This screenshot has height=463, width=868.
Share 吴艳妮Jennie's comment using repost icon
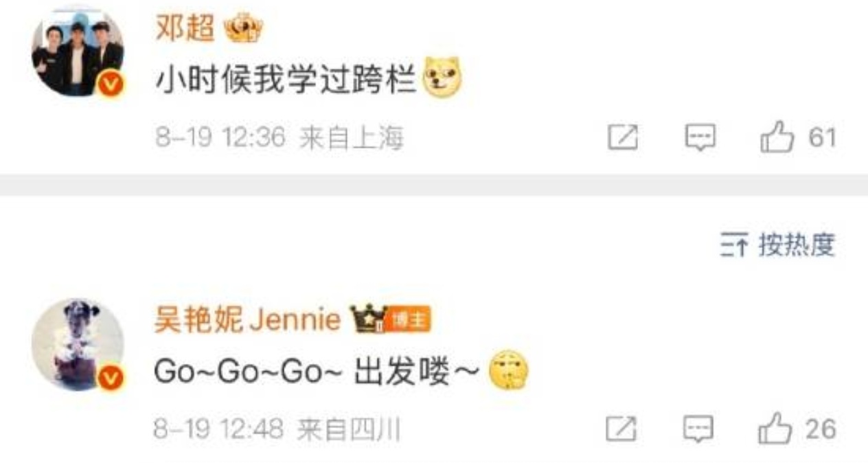pos(621,430)
